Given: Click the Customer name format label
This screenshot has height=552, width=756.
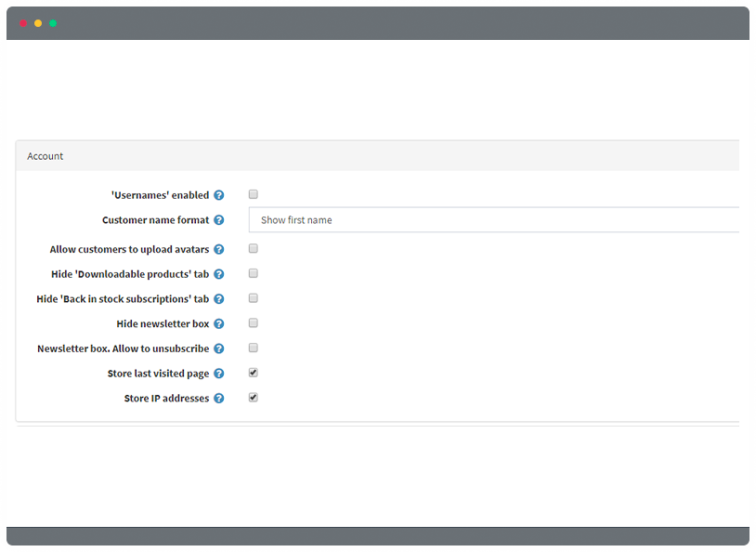Looking at the screenshot, I should [x=156, y=220].
